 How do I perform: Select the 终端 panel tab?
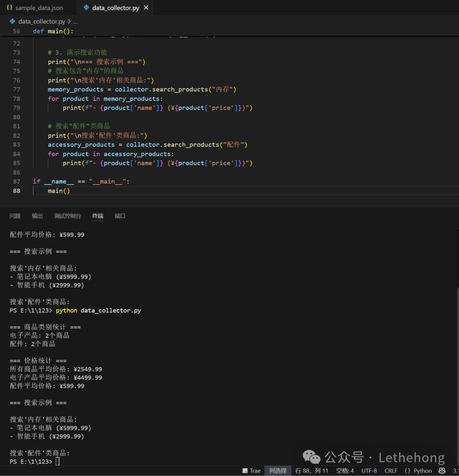pyautogui.click(x=98, y=216)
